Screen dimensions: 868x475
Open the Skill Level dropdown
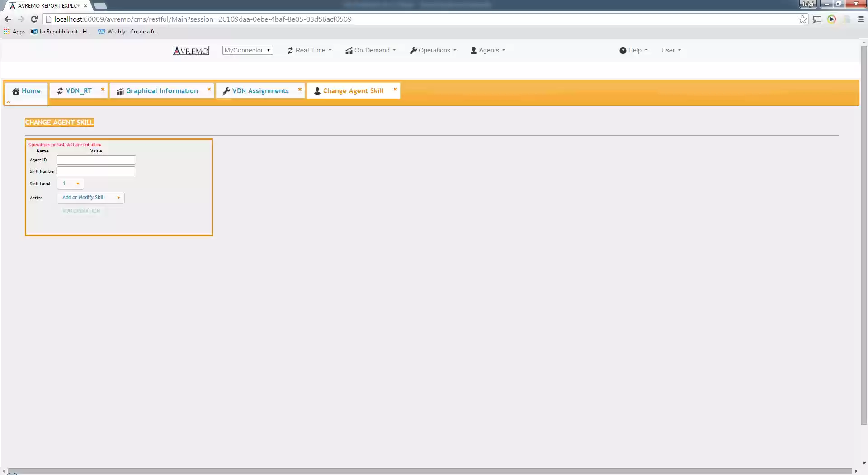[70, 184]
